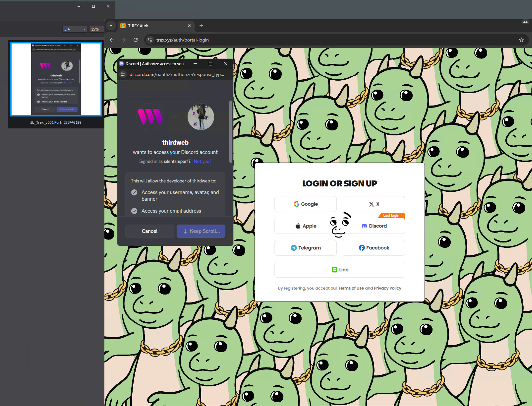
Task: Toggle username, avatar, and banner access checkmark
Action: (x=134, y=192)
